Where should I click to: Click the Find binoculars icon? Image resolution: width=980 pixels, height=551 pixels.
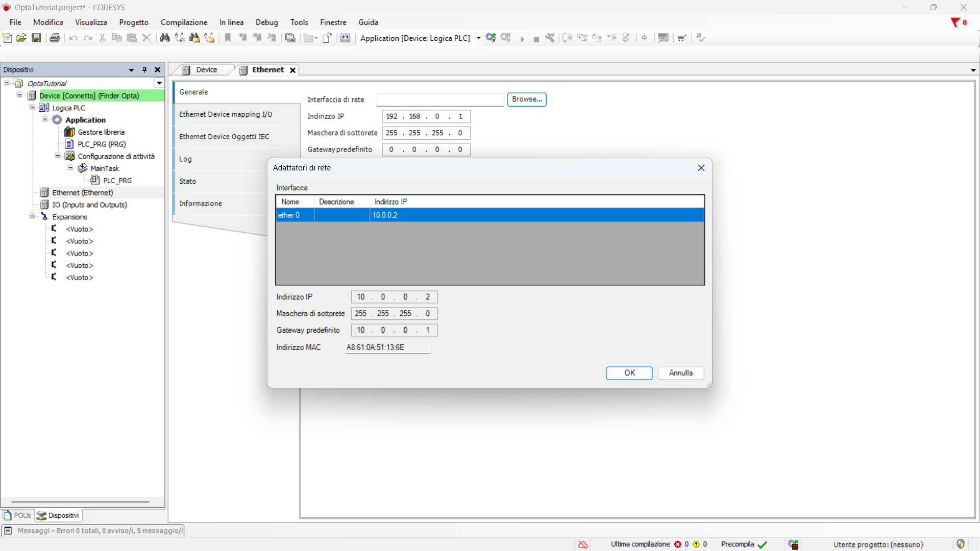point(164,38)
